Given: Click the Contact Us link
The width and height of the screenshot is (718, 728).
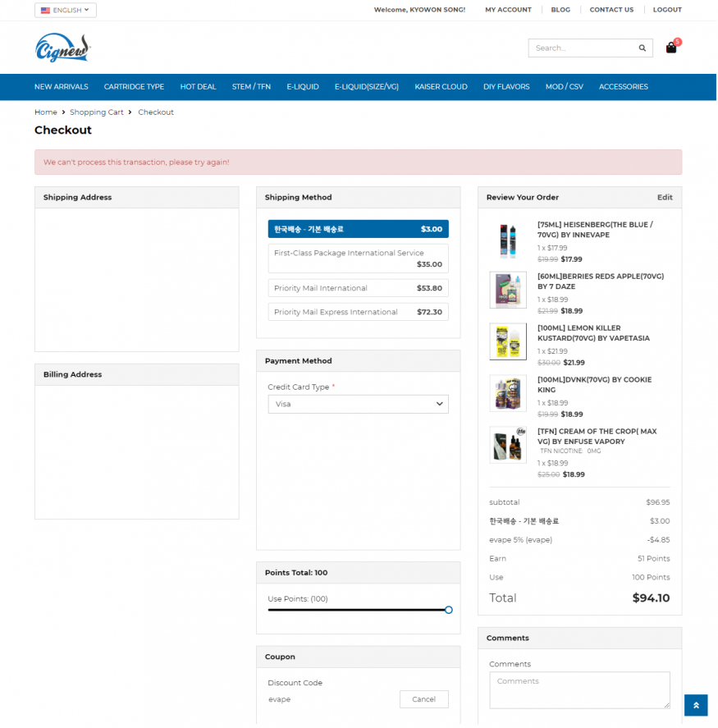Looking at the screenshot, I should pyautogui.click(x=613, y=10).
